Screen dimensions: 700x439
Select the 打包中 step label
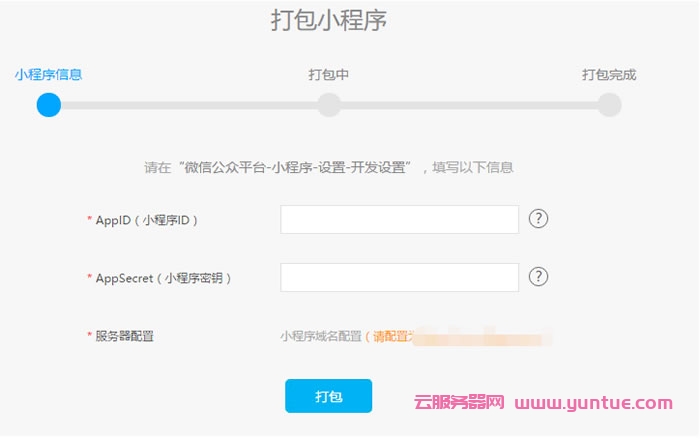coord(329,75)
